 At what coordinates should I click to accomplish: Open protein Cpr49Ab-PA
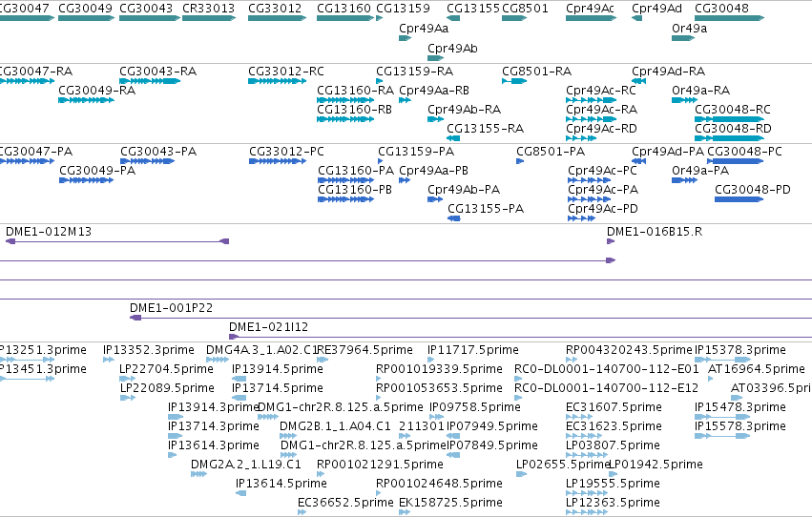coord(435,199)
